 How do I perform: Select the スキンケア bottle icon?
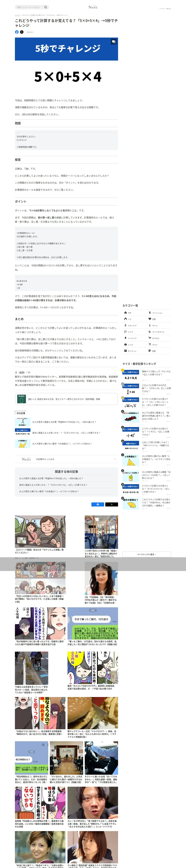125,325
